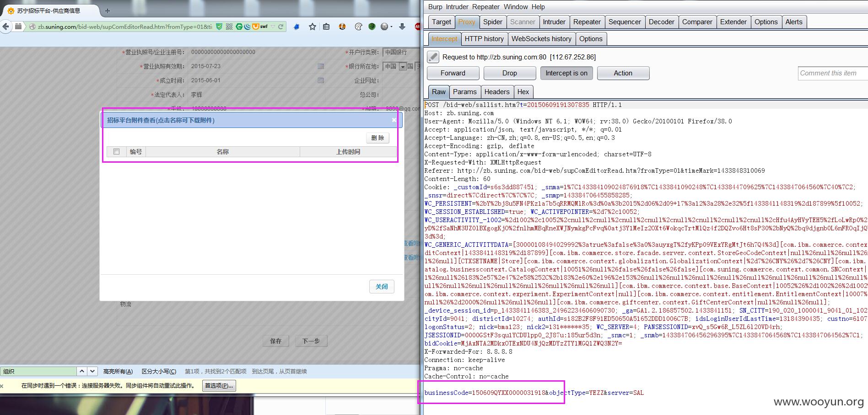Image resolution: width=868 pixels, height=415 pixels.
Task: Switch to the Target tab
Action: [x=442, y=22]
